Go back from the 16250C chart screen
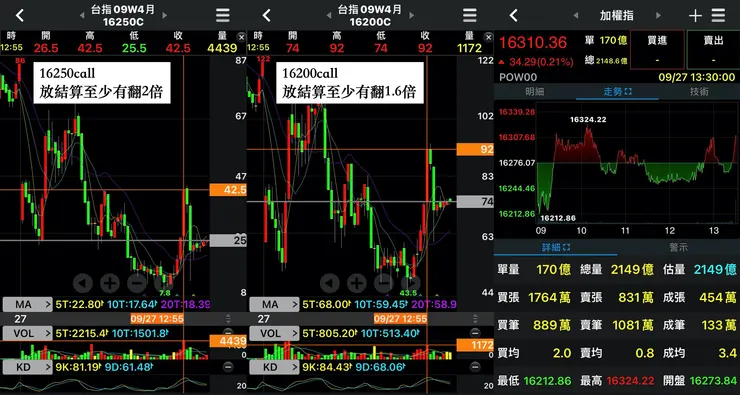740x395 pixels. 19,16
